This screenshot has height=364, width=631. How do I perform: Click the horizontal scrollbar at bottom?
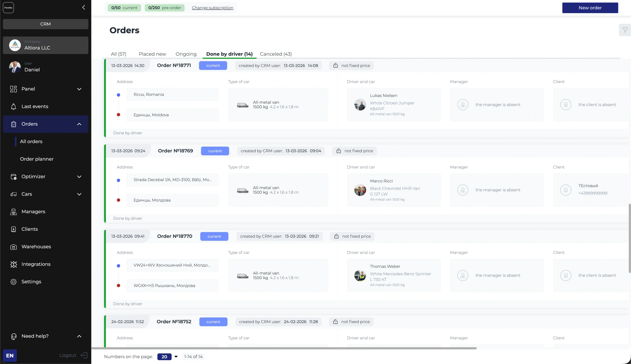[284, 348]
